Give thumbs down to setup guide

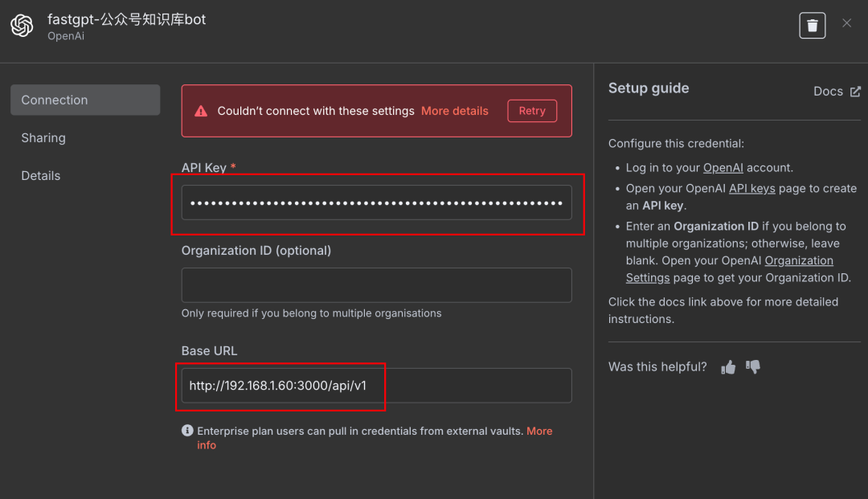click(753, 367)
